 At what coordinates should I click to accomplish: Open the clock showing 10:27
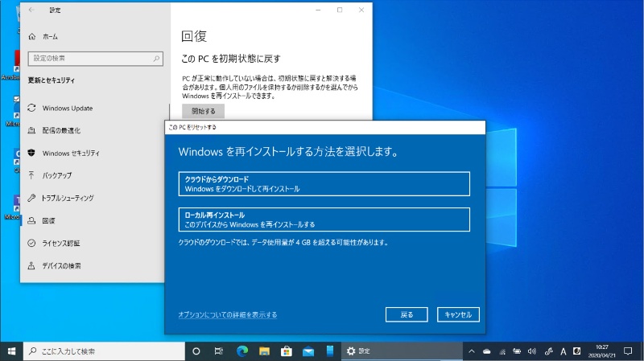coord(601,351)
